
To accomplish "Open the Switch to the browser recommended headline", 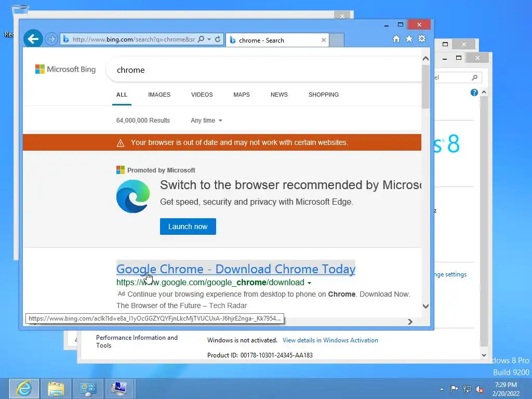I will [291, 185].
